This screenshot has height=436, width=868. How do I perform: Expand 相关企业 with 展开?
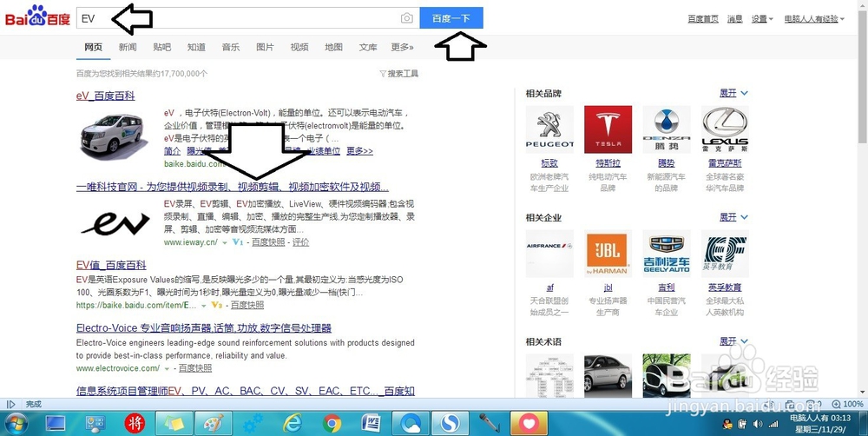pos(733,217)
